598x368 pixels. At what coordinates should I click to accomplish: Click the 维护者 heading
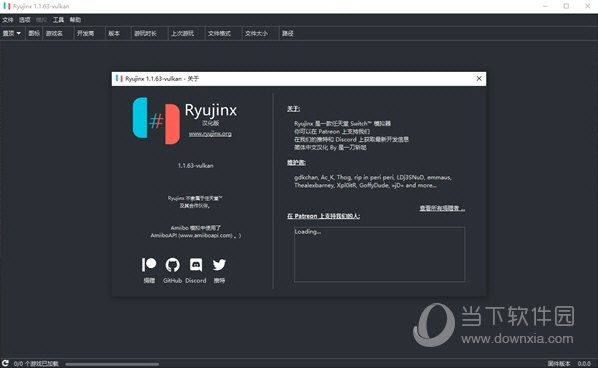(x=296, y=162)
